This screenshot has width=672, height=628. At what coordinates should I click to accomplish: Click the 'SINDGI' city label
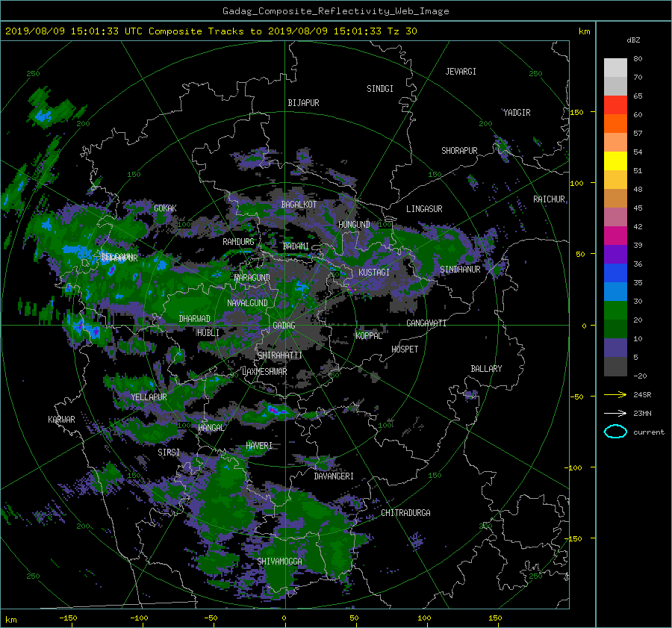380,89
